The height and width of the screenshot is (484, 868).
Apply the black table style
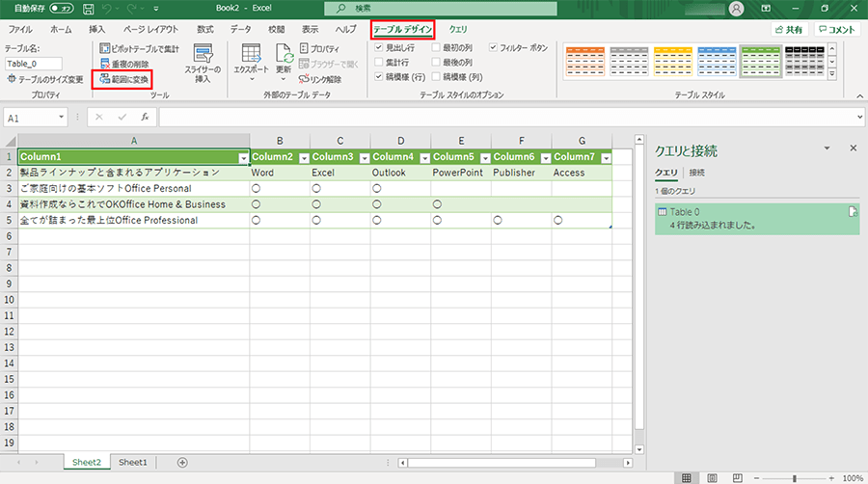tap(805, 62)
